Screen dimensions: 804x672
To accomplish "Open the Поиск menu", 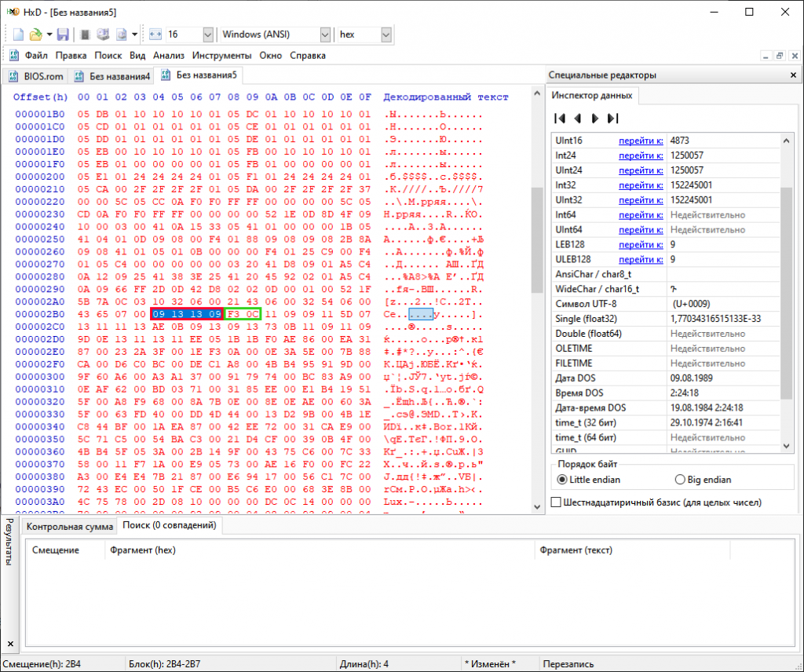I will point(108,56).
